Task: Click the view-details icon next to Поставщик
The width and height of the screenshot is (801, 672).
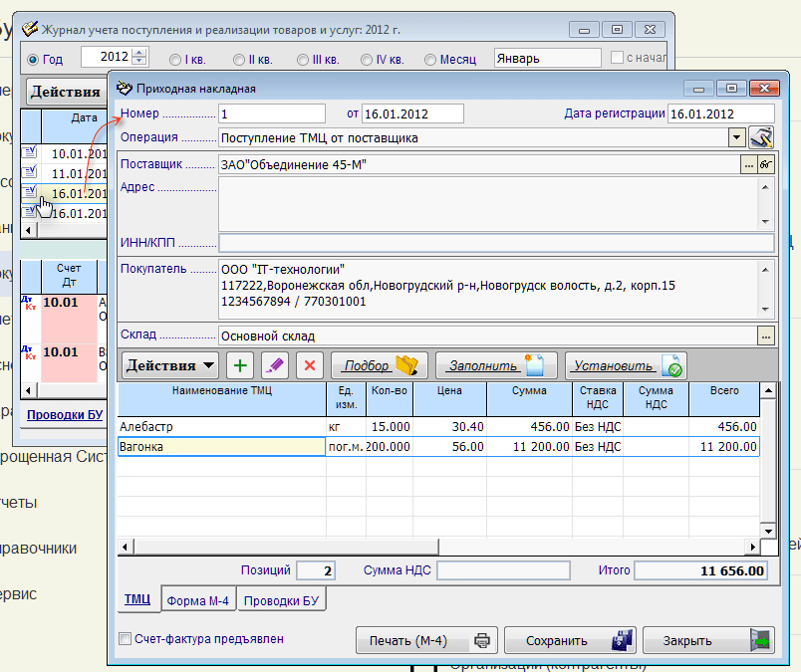Action: [765, 165]
